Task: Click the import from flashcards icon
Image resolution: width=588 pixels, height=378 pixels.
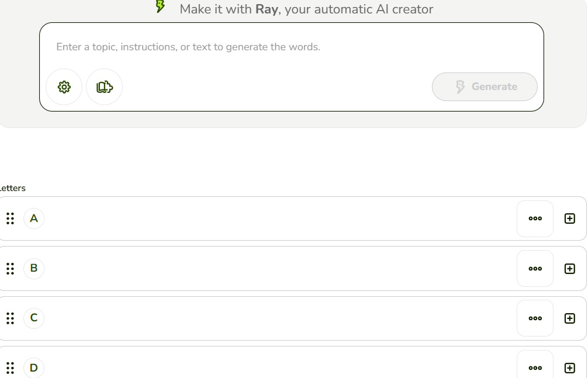Action: [x=104, y=86]
